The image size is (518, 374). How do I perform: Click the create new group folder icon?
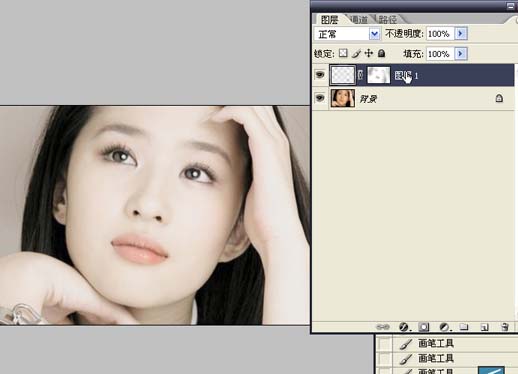[464, 327]
